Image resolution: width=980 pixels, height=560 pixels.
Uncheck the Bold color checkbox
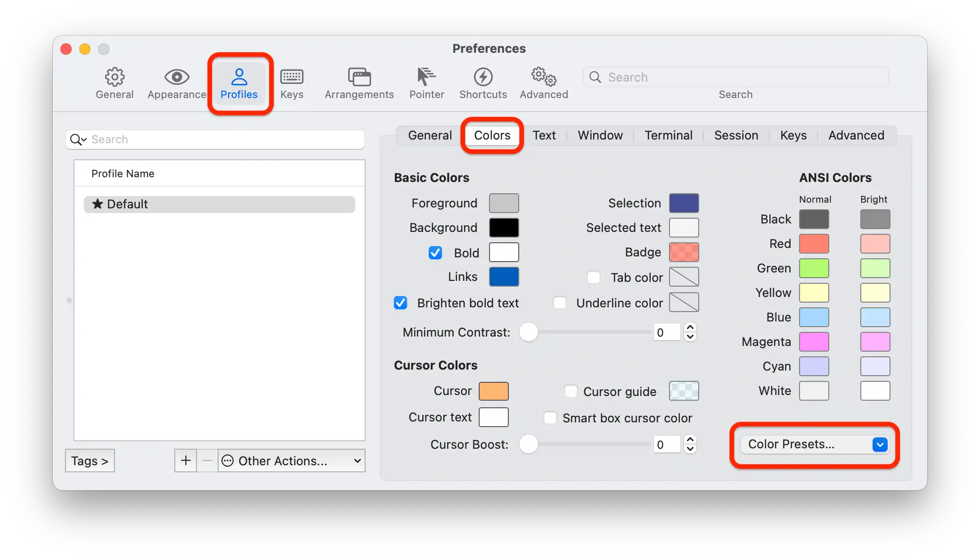point(435,253)
